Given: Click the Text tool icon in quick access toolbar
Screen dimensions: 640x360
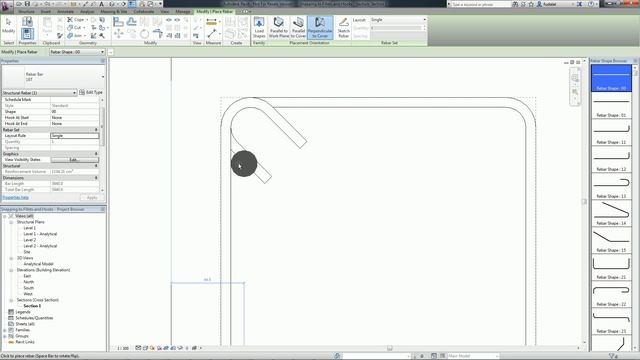Looking at the screenshot, I should click(x=102, y=4).
